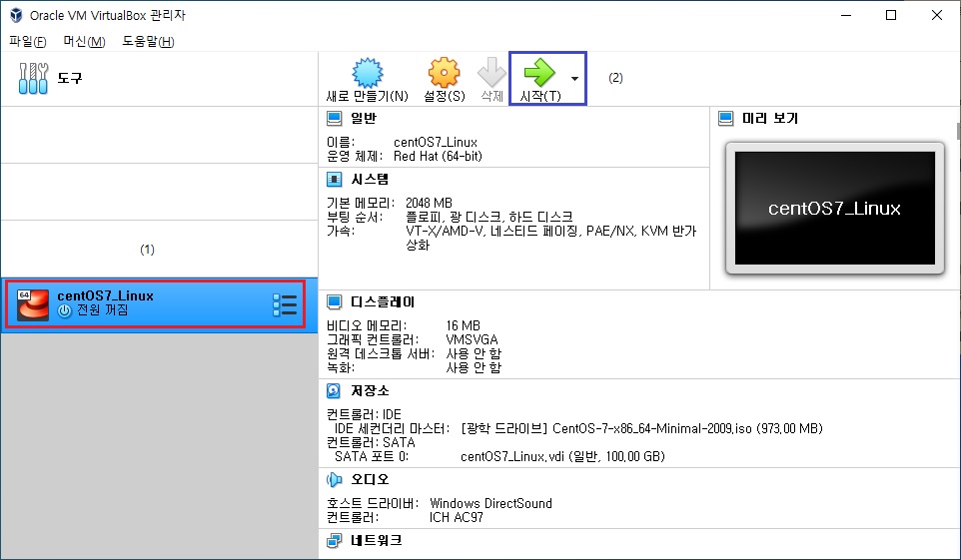961x560 pixels.
Task: Click the centOS7_Linux preview thumbnail
Action: [x=835, y=209]
